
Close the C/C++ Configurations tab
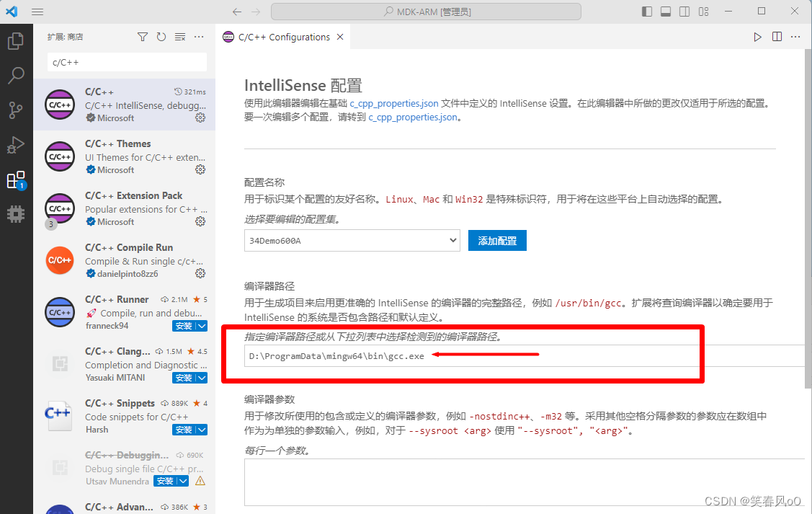(x=340, y=37)
